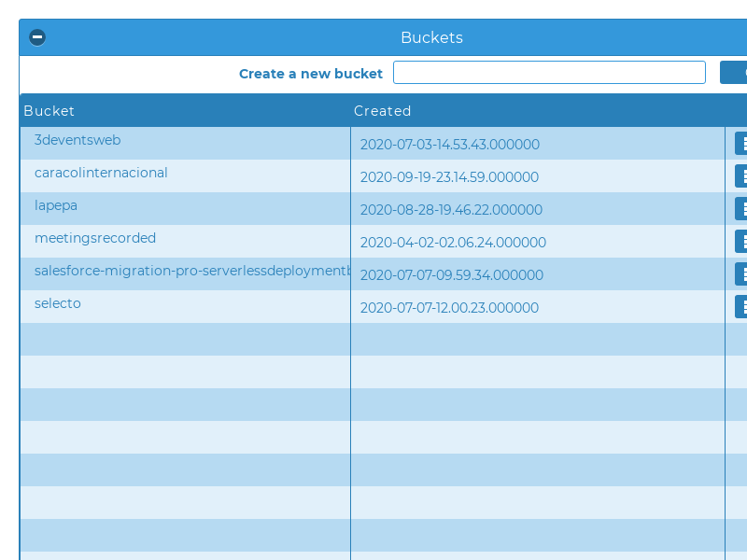Click the Created column header

point(383,111)
